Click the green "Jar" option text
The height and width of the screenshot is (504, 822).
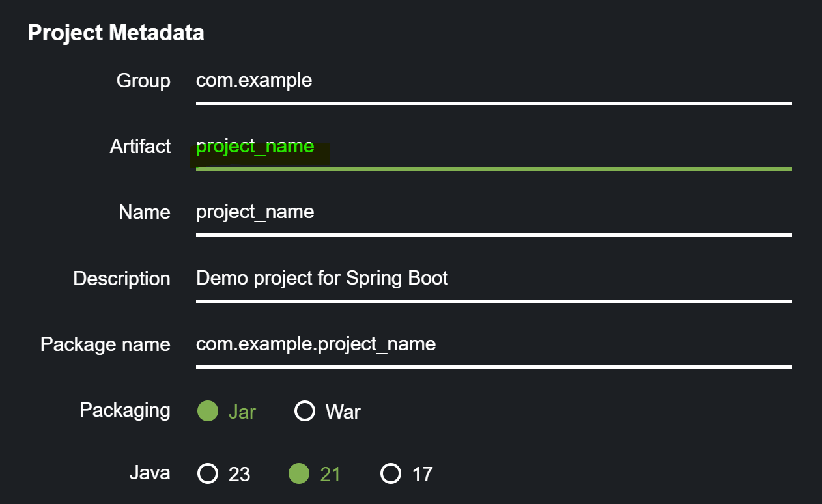click(x=242, y=412)
